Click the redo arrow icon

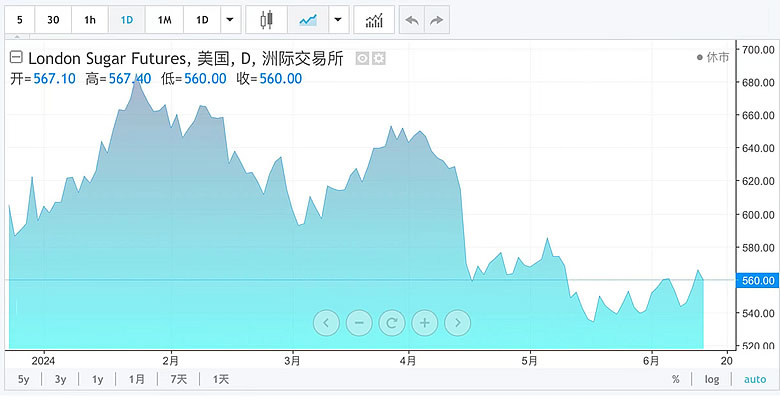(x=436, y=20)
